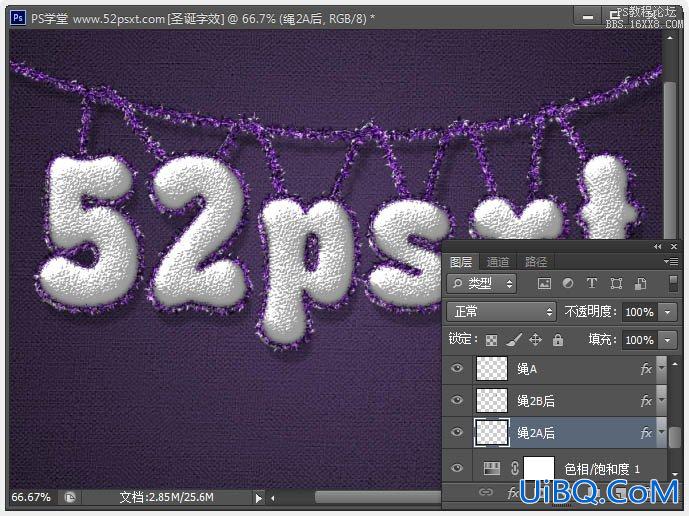Click the 不透明度 100% value field

(640, 312)
